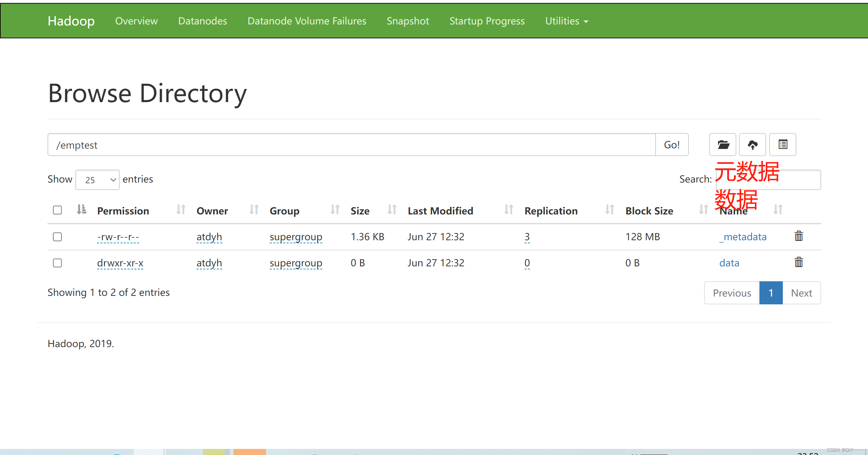This screenshot has height=455, width=868.
Task: Click the Next pagination button
Action: [x=801, y=293]
